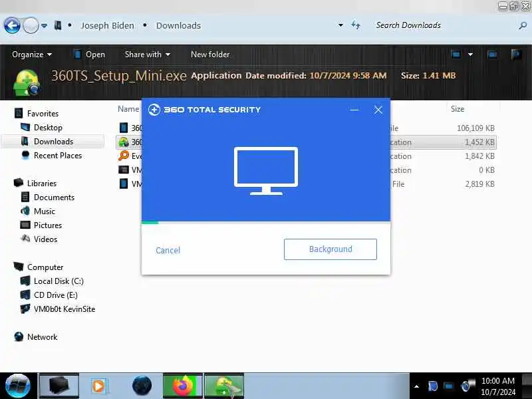
Task: Open Firefox from the taskbar
Action: click(182, 386)
